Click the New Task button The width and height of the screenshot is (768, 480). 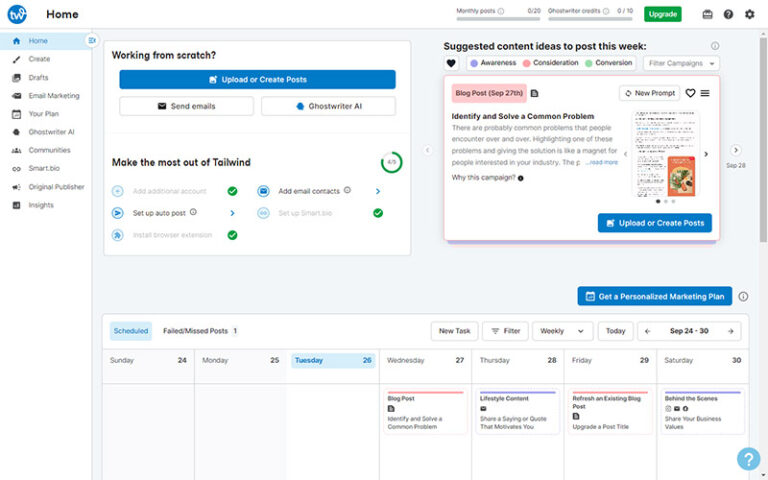pyautogui.click(x=454, y=331)
